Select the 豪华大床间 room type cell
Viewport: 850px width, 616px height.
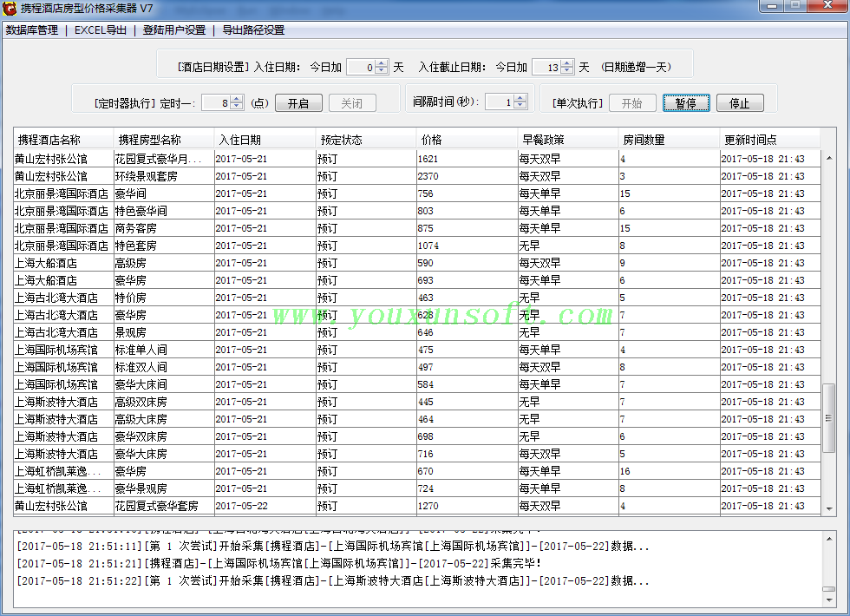pyautogui.click(x=164, y=384)
